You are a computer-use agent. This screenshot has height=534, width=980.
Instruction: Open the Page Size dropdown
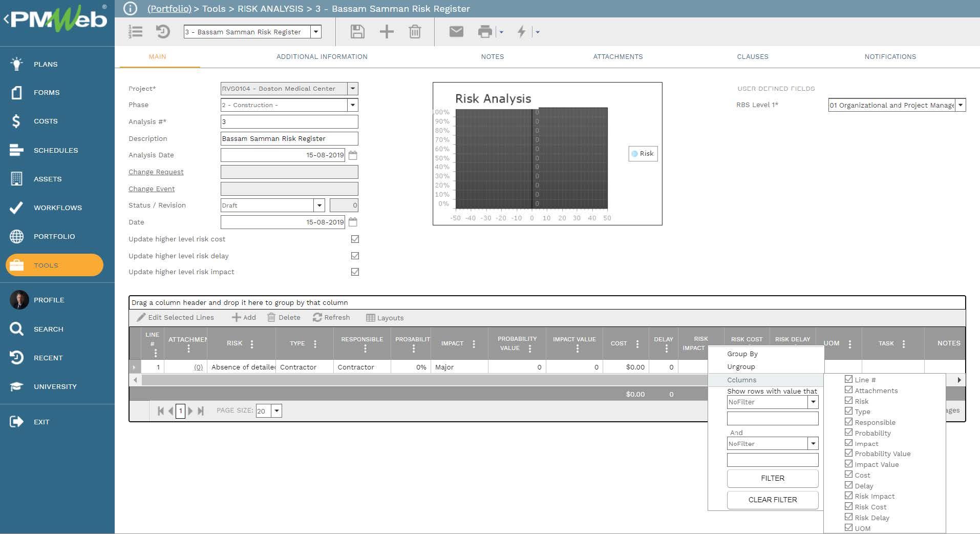[x=276, y=411]
